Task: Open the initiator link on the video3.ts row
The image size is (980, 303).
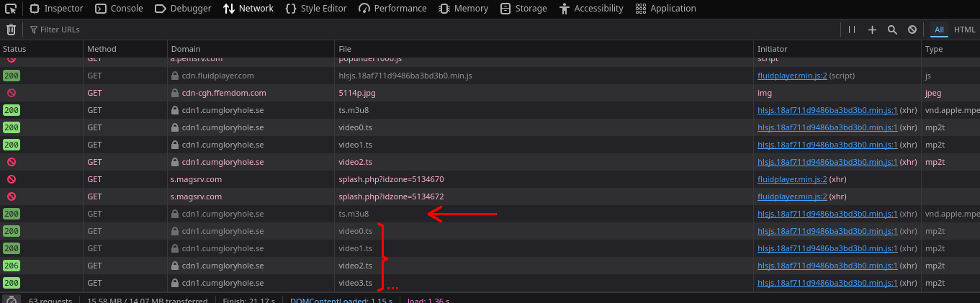Action: [827, 283]
